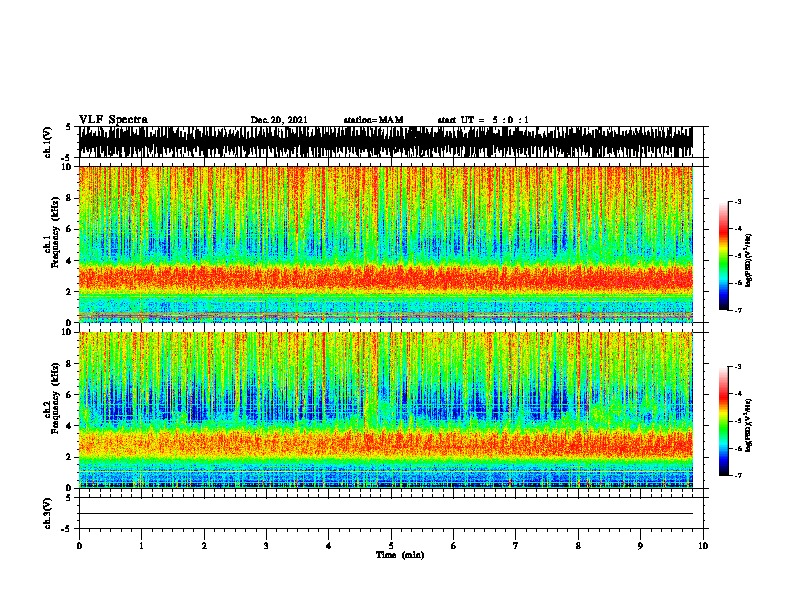Viewport: 792px width, 612px height.
Task: Click the ch.2 "Frequency (kHz)" axis label
Action: click(55, 398)
